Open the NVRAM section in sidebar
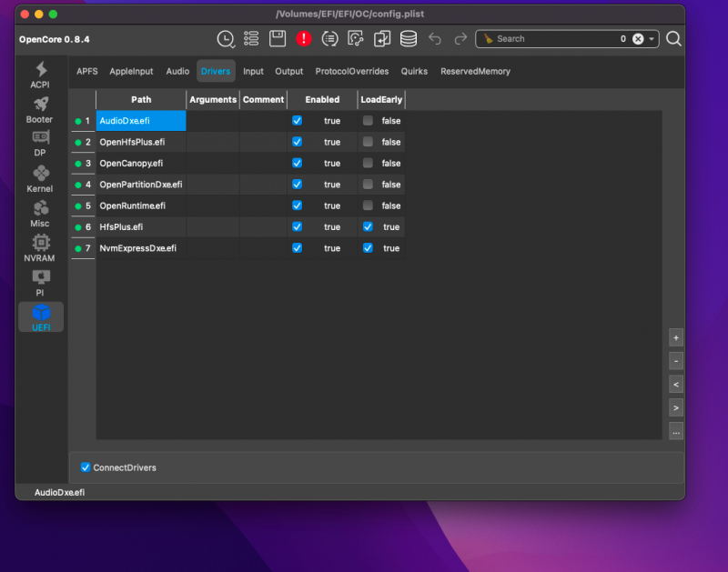Image resolution: width=728 pixels, height=572 pixels. point(41,248)
